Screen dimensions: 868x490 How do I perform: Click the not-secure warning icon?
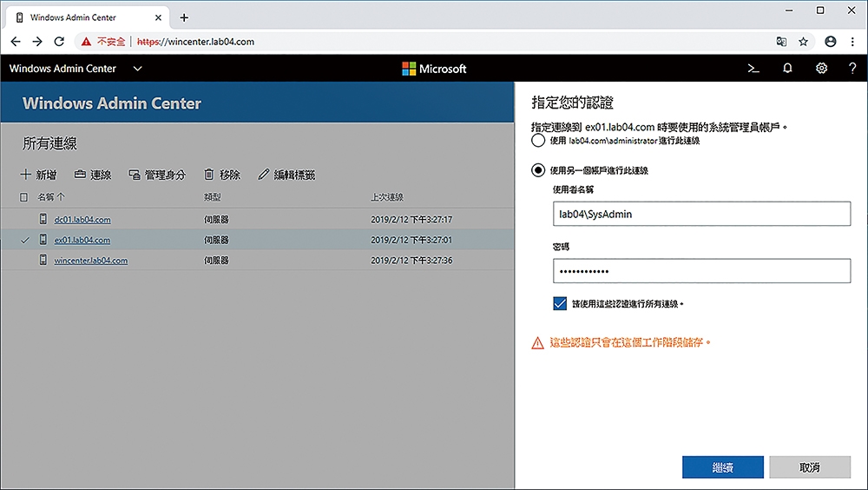tap(86, 42)
